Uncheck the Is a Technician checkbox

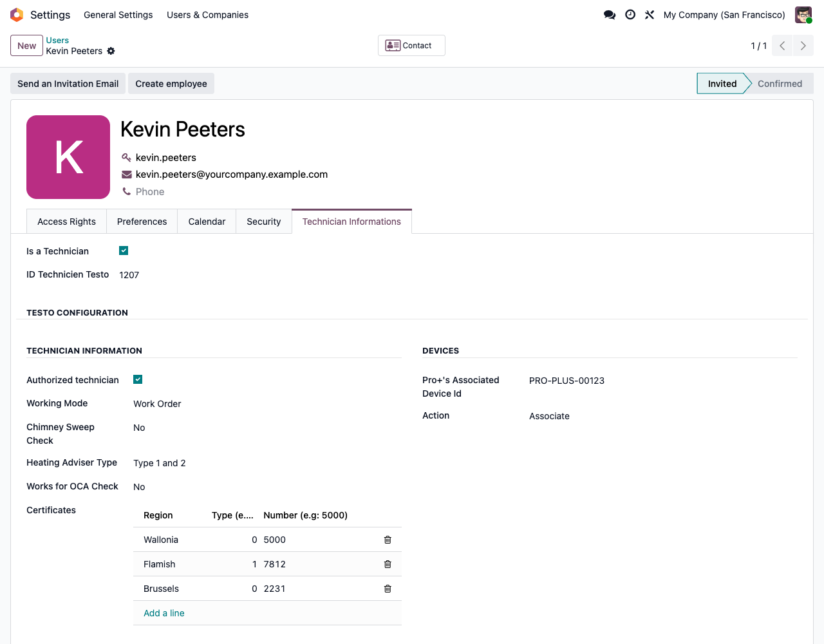click(x=124, y=251)
